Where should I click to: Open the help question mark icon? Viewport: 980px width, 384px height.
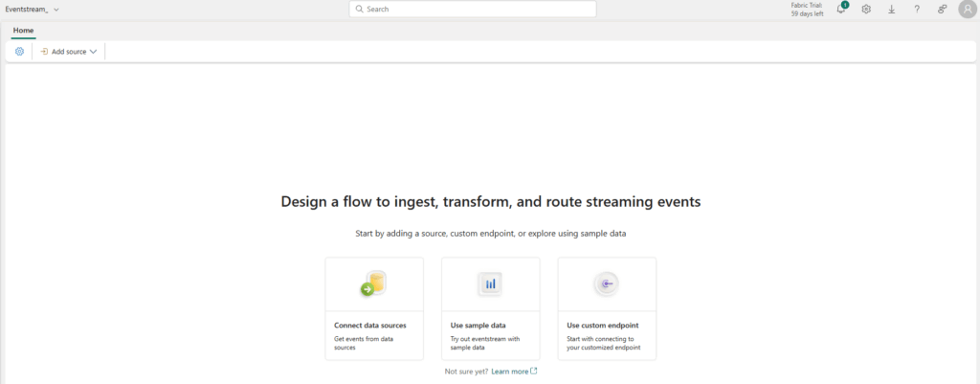click(917, 10)
